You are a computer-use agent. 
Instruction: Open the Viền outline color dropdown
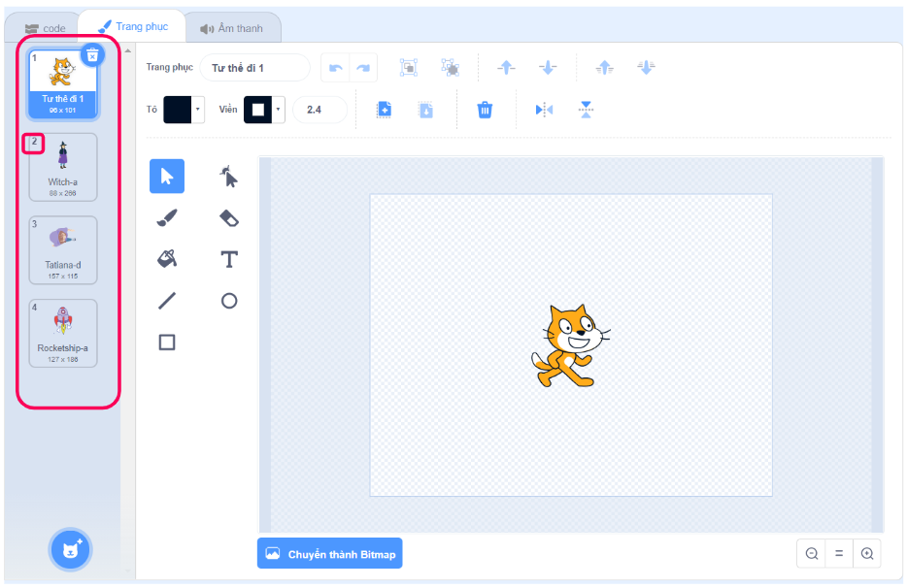click(x=279, y=110)
